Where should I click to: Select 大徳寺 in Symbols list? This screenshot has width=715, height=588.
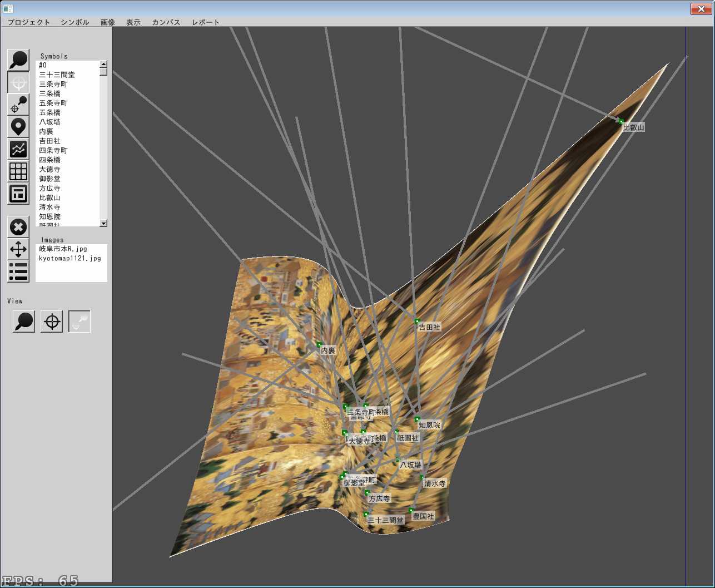(67, 169)
